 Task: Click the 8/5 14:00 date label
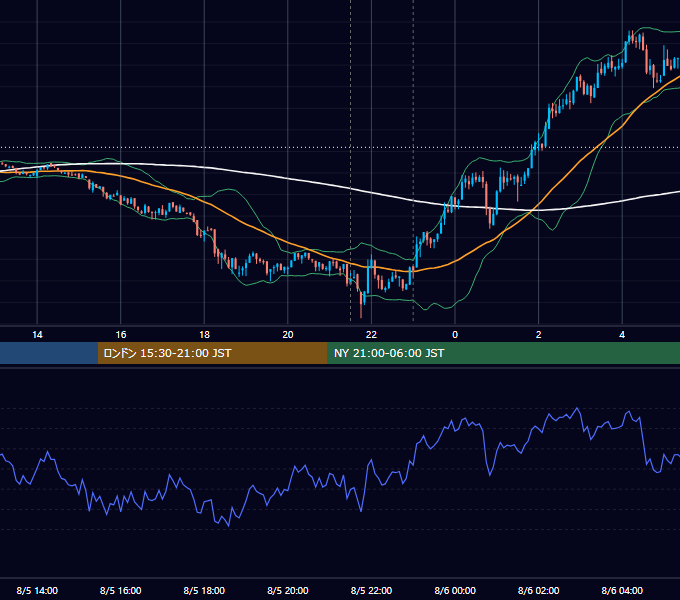[x=37, y=591]
